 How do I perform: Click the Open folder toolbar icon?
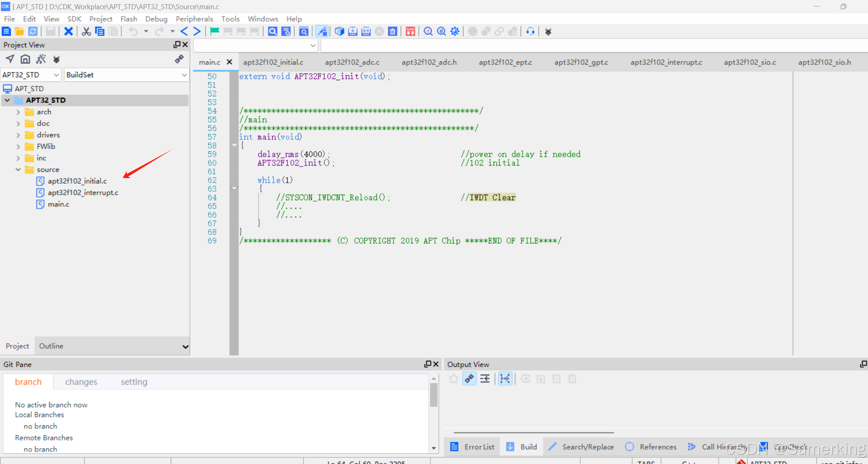pyautogui.click(x=19, y=31)
